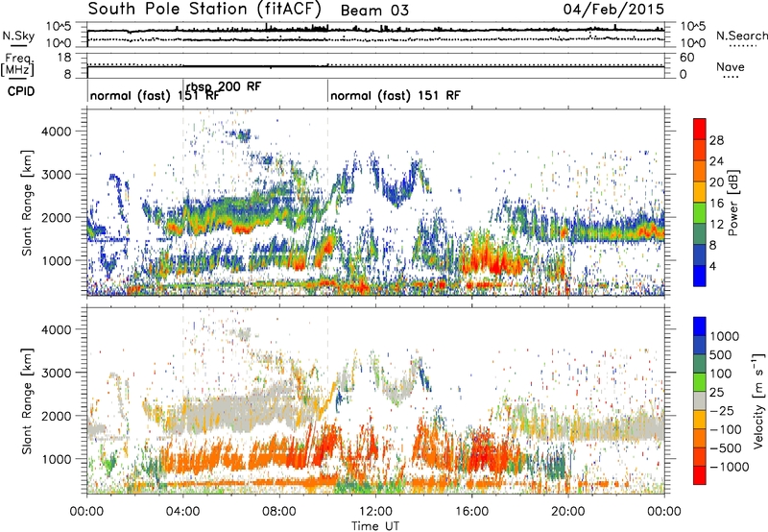The image size is (768, 532).
Task: Click the velocity panel 'Slant Range [km]' label
Action: (x=27, y=400)
